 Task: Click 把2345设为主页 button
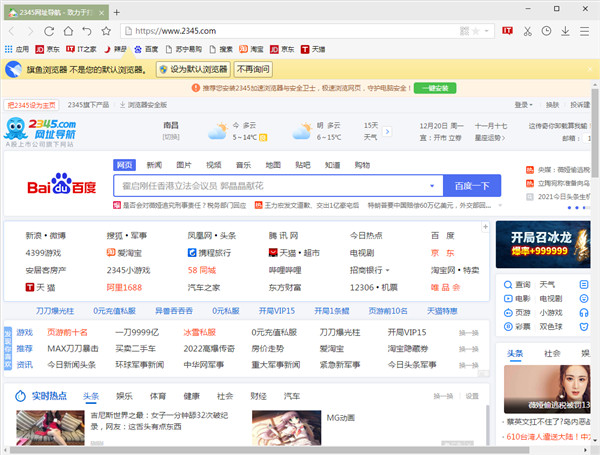point(31,105)
